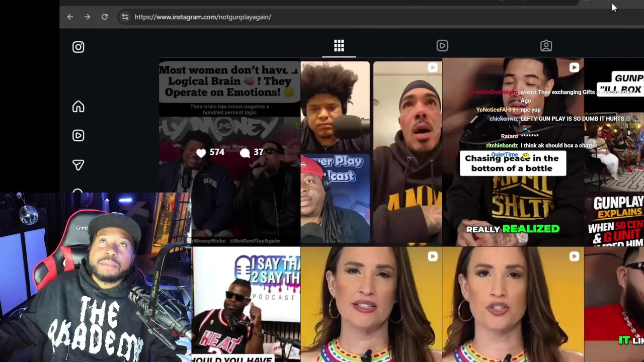Open the second yellow-background woman reel
This screenshot has height=362, width=644.
tap(513, 305)
